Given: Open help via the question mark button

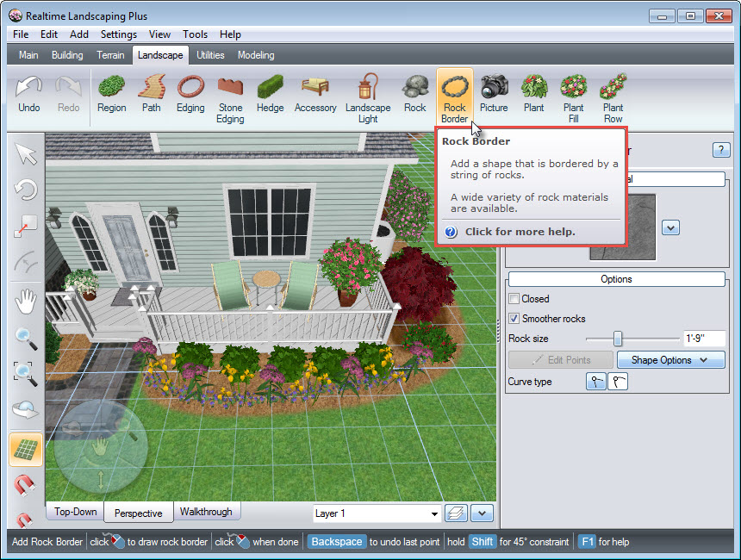Looking at the screenshot, I should (x=720, y=150).
